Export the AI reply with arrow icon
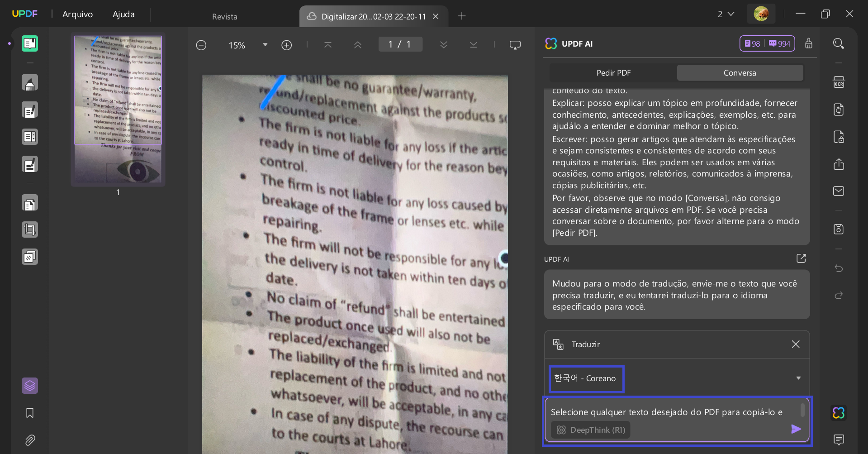This screenshot has height=454, width=868. 801,258
